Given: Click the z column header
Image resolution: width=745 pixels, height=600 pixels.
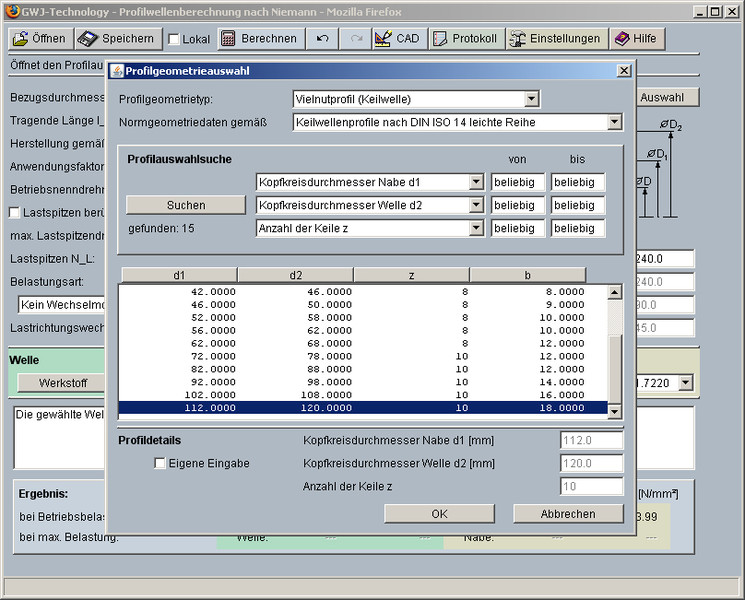Looking at the screenshot, I should click(x=411, y=275).
